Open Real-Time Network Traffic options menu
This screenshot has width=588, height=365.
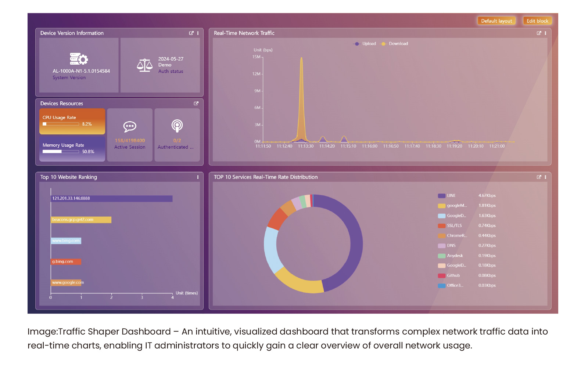[x=545, y=33]
